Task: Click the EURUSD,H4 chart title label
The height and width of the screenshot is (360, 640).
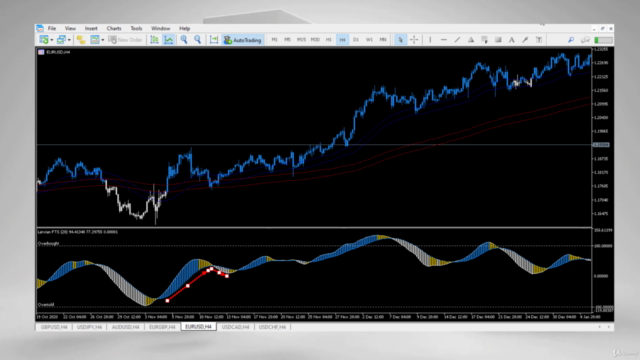Action: point(58,52)
